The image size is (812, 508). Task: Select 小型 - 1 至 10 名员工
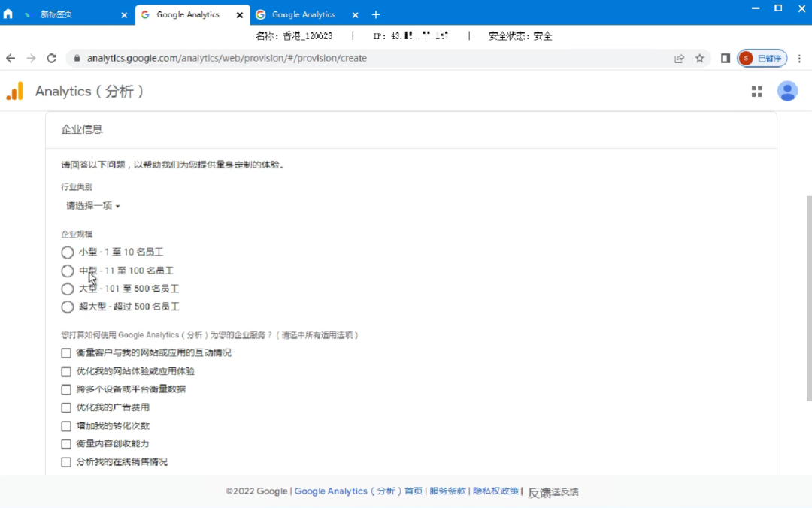tap(68, 252)
